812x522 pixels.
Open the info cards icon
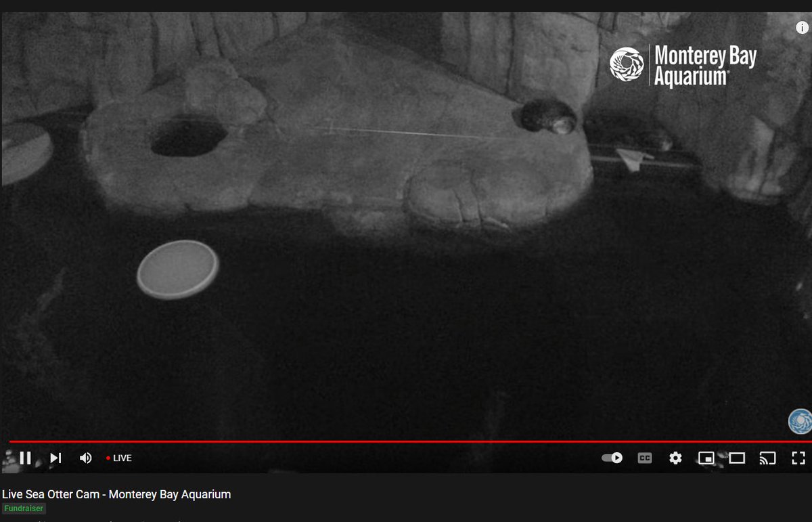pyautogui.click(x=801, y=28)
